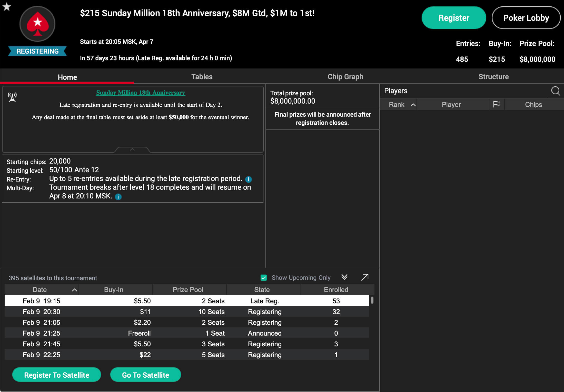Click info icon after Apr 8 resume time
This screenshot has height=392, width=564.
tap(118, 197)
